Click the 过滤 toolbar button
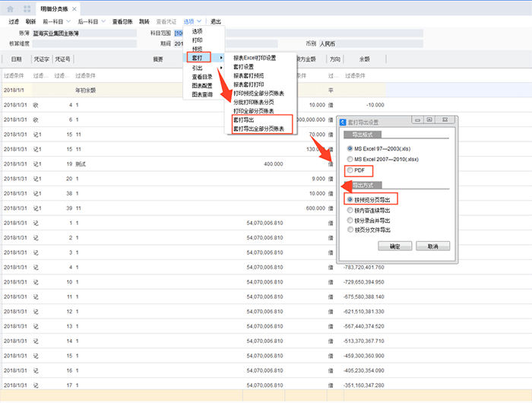The width and height of the screenshot is (532, 403). 13,21
